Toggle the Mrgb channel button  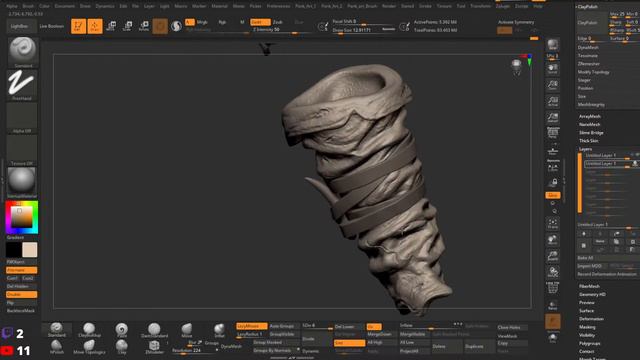tap(202, 22)
